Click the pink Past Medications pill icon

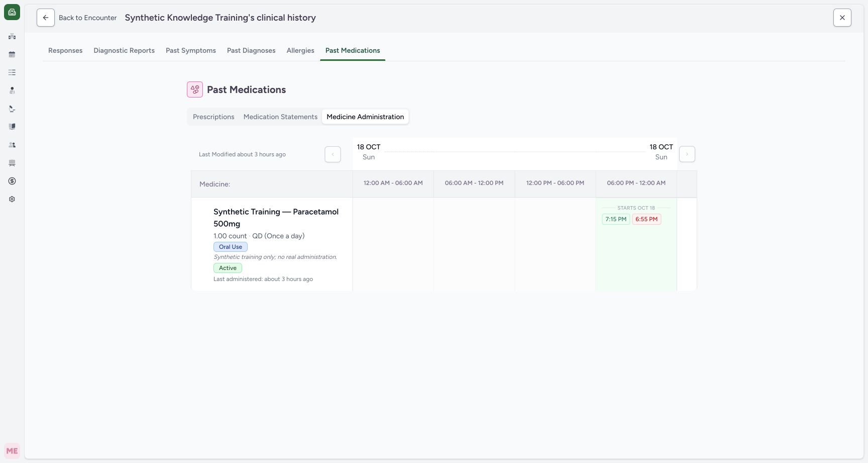pos(195,89)
